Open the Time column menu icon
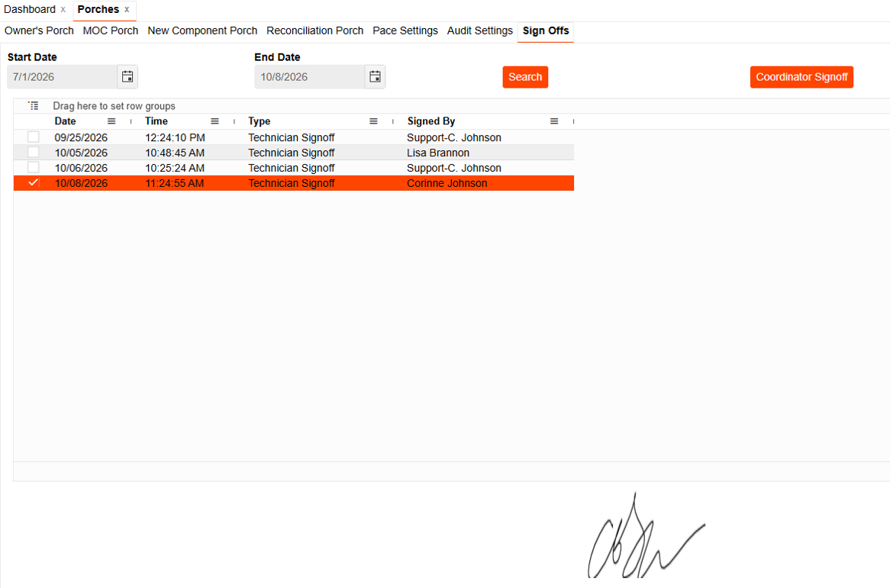The width and height of the screenshot is (890, 588). click(214, 121)
